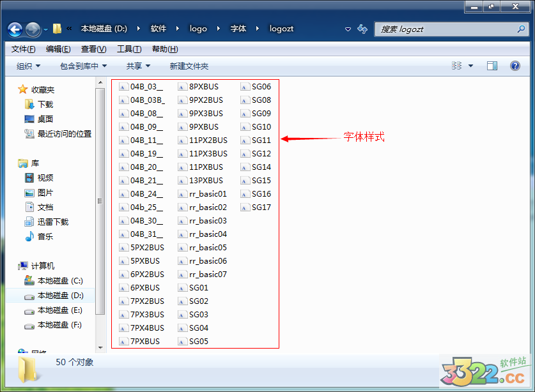Viewport: 535px width, 392px height.
Task: Open recent pages dropdown next to Forward
Action: 45,29
